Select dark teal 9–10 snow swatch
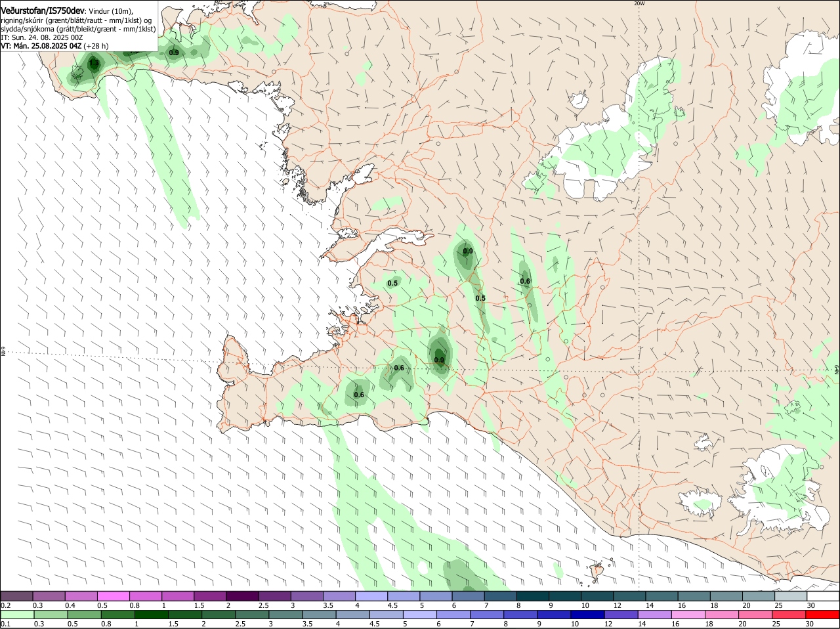 [564, 596]
